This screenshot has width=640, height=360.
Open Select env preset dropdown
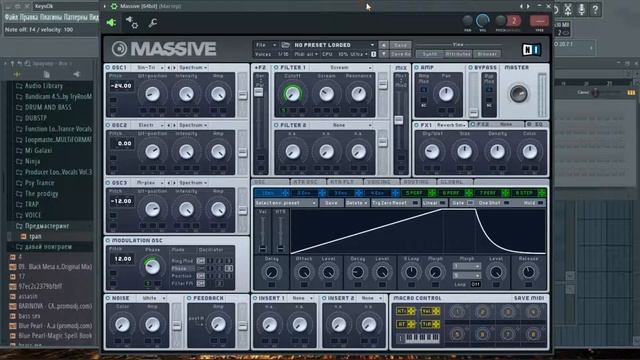pos(286,203)
